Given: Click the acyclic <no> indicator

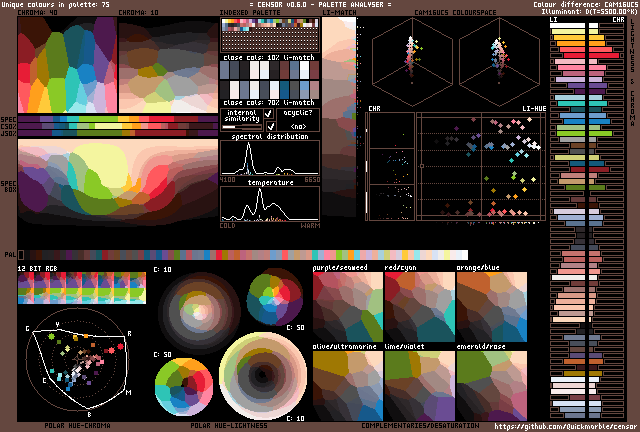Looking at the screenshot, I should (x=298, y=127).
